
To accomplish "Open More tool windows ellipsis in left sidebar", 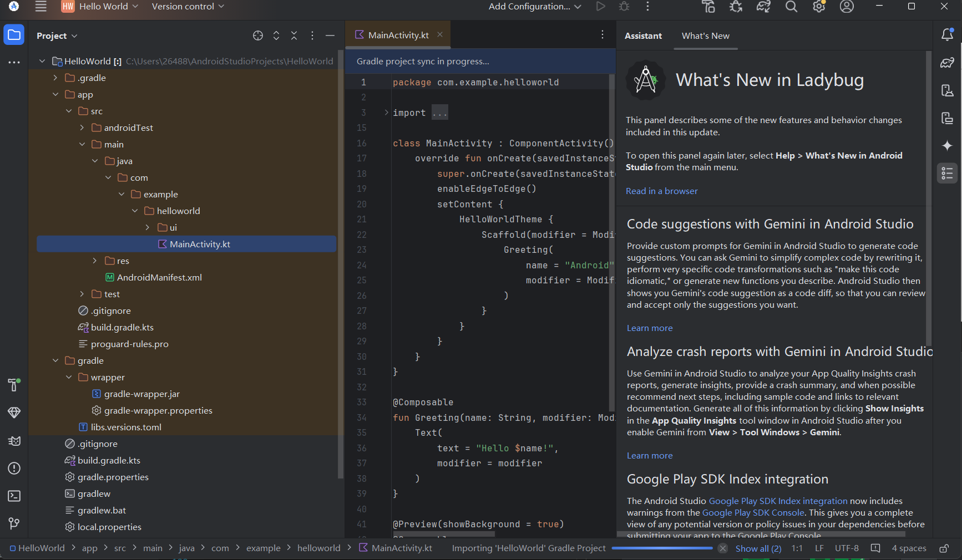I will pos(14,62).
